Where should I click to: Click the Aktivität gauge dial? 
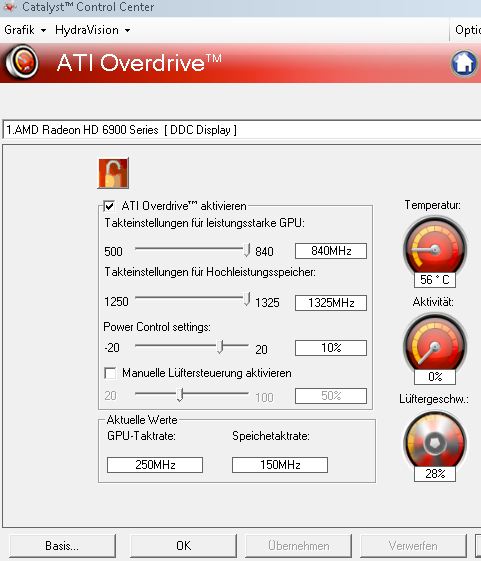click(435, 343)
